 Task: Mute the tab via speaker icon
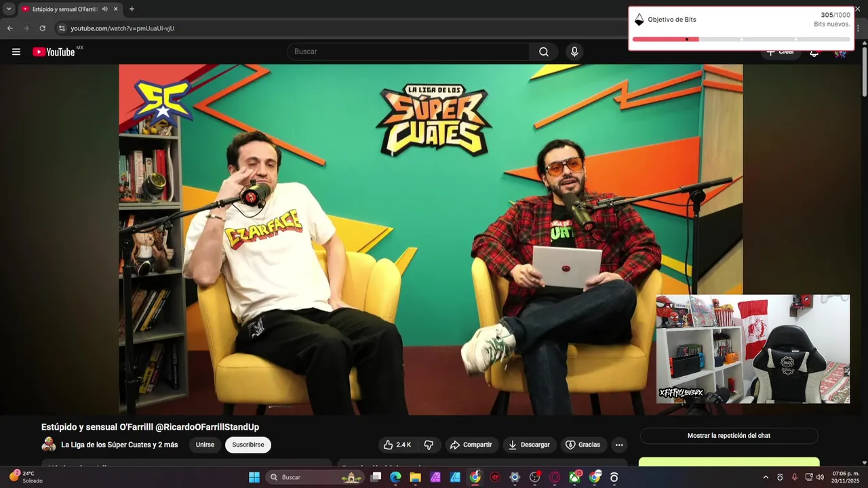104,9
